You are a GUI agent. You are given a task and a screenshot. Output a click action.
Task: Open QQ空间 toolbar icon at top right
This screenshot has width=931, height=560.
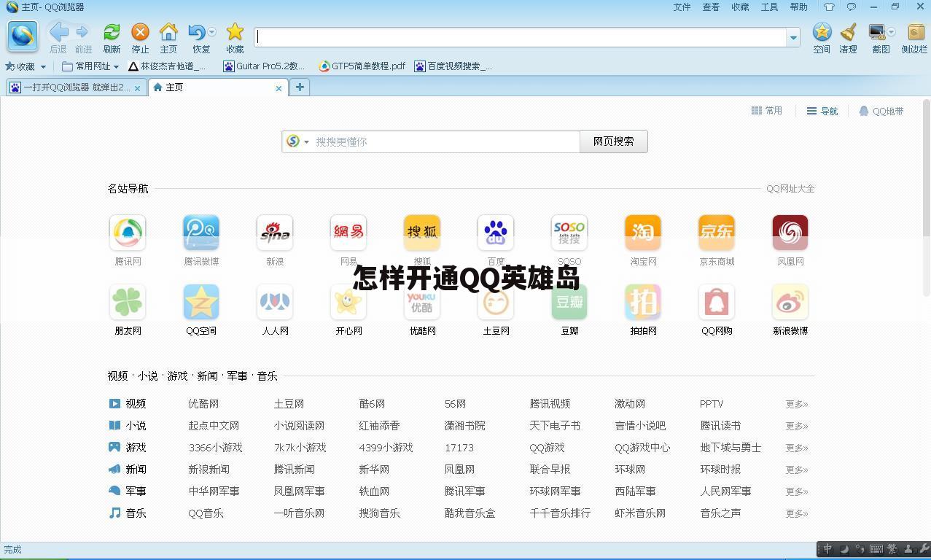point(822,32)
